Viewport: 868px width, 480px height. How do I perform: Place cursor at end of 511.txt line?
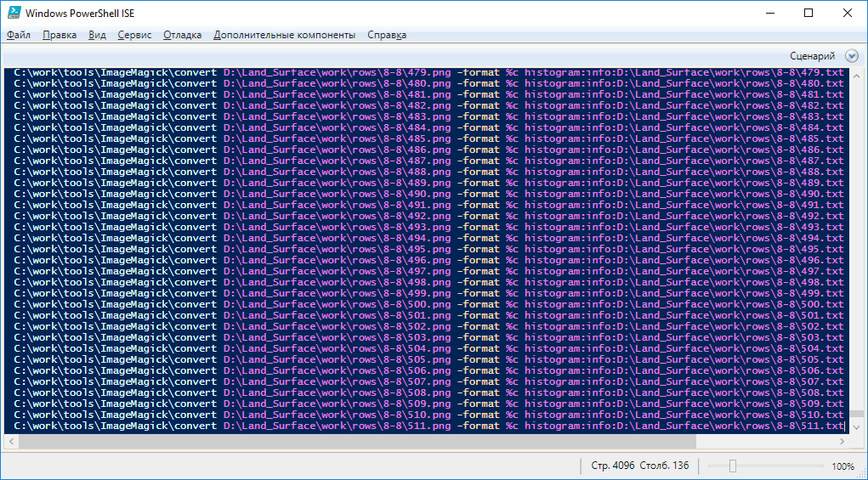pyautogui.click(x=846, y=426)
